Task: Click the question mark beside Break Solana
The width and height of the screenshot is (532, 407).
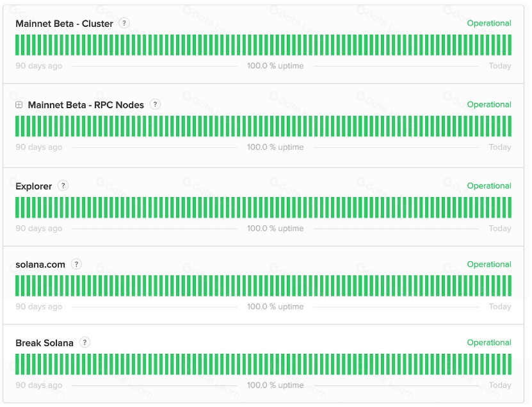Action: click(x=85, y=342)
